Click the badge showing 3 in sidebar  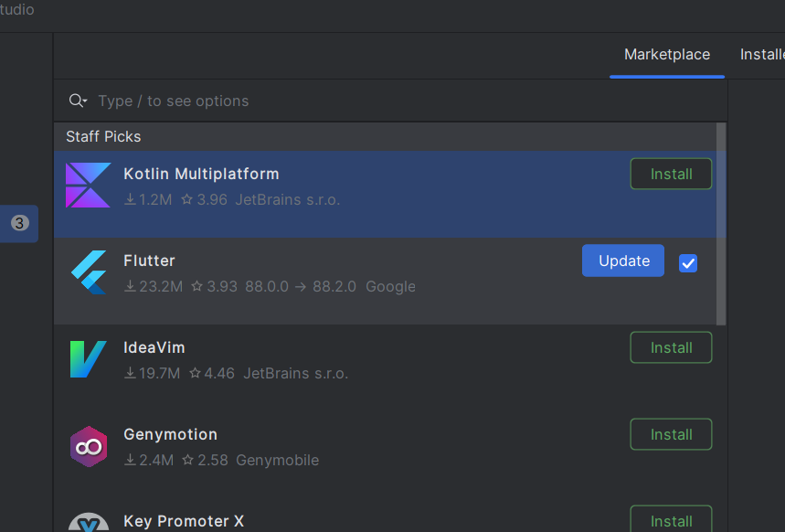tap(19, 223)
